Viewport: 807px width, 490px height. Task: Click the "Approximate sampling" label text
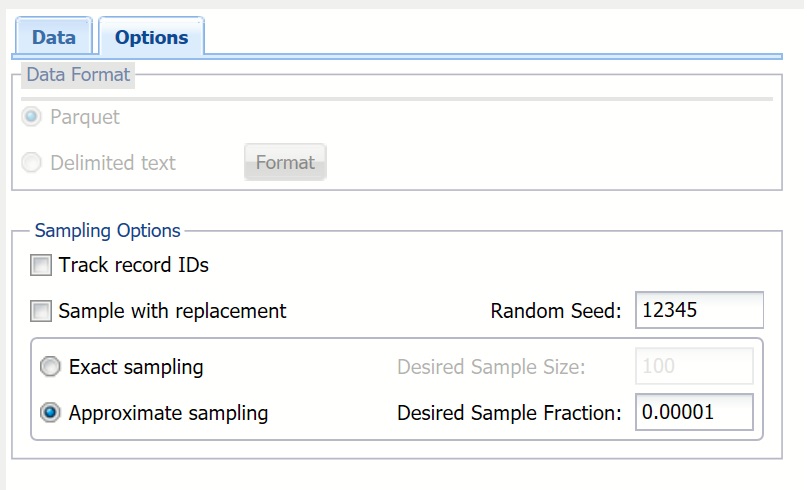coord(168,413)
